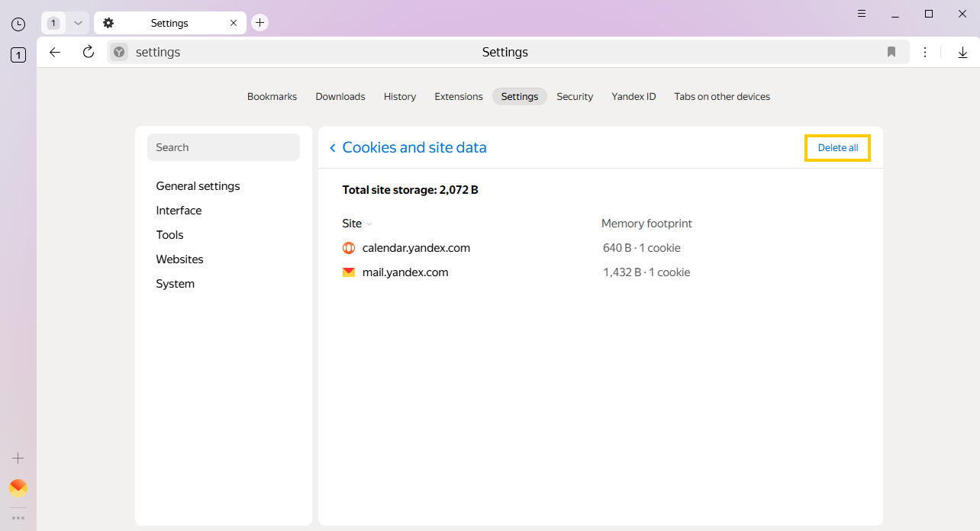The image size is (980, 531).
Task: Open the three-dot page menu
Action: (925, 52)
